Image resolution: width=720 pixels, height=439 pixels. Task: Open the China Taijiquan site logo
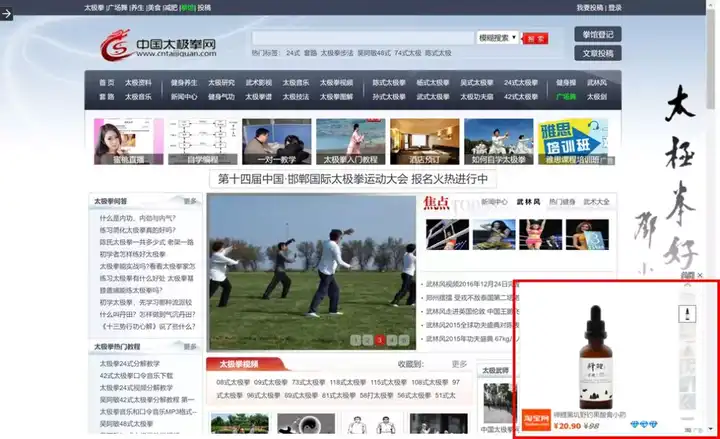[158, 45]
